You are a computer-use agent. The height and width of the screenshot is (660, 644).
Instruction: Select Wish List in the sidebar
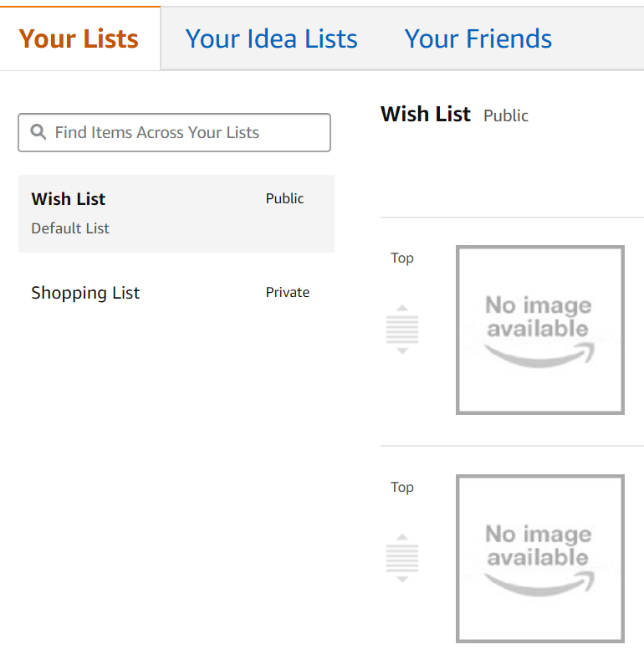click(176, 214)
